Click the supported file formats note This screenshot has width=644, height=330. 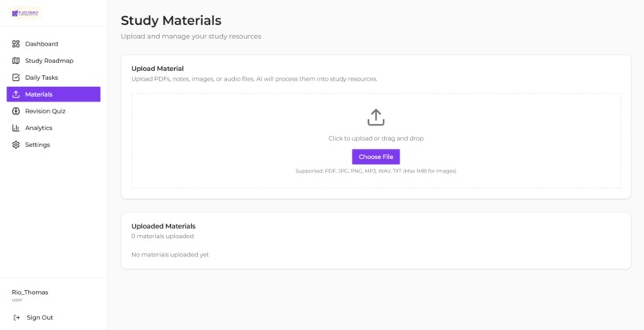point(376,171)
